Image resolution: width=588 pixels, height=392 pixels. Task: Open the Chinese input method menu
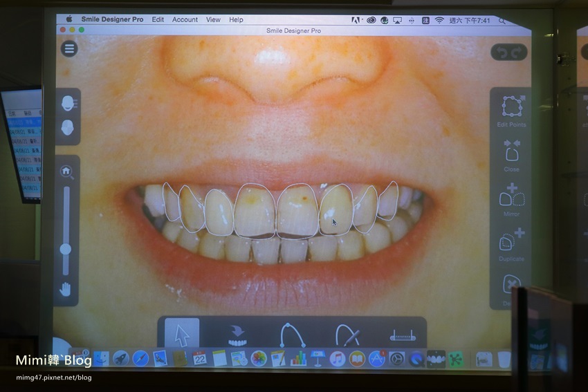(425, 21)
